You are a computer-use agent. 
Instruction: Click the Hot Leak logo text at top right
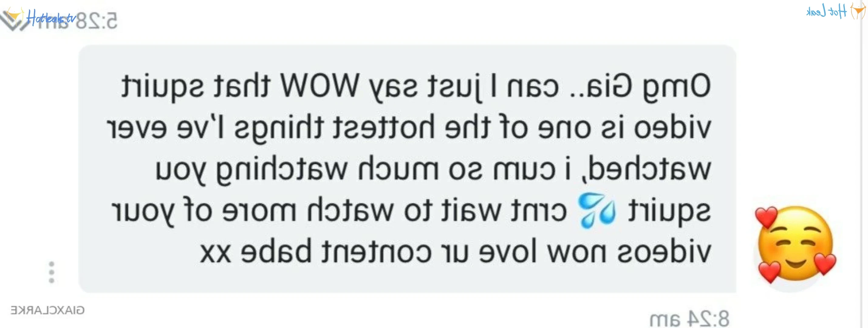click(x=826, y=12)
